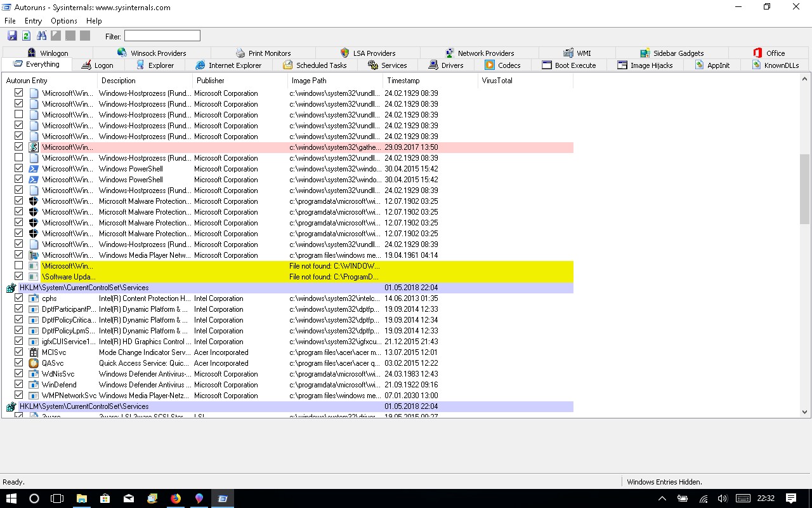
Task: Click the scrollbar down arrow
Action: click(x=805, y=412)
